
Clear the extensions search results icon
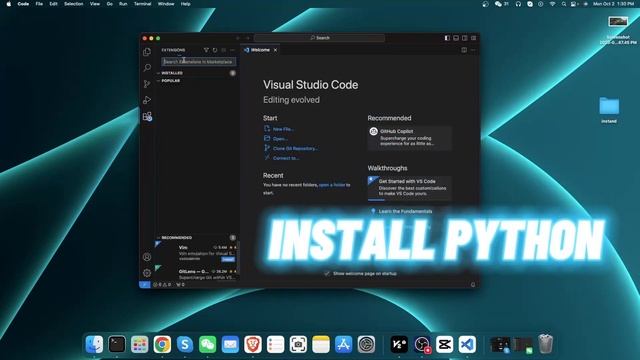click(x=224, y=50)
